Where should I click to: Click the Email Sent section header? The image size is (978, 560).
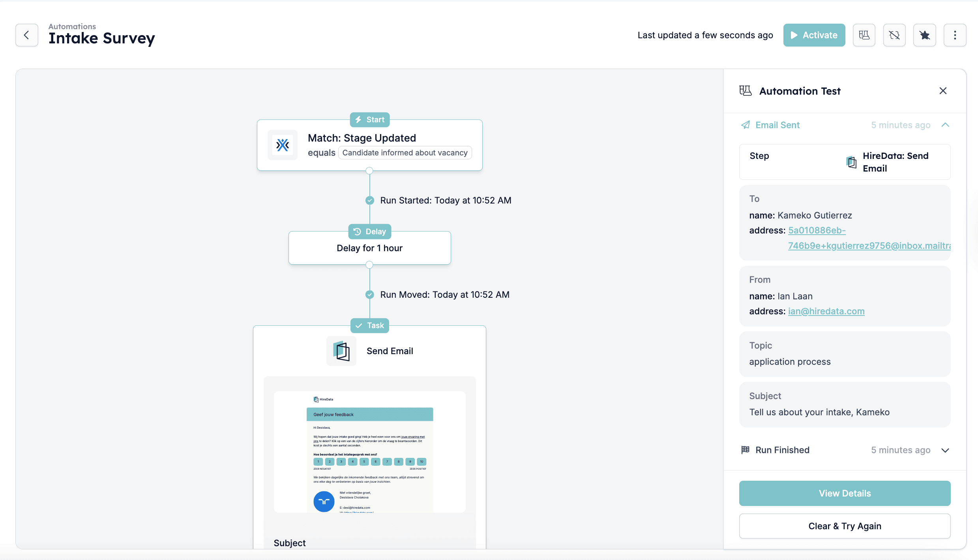(845, 125)
